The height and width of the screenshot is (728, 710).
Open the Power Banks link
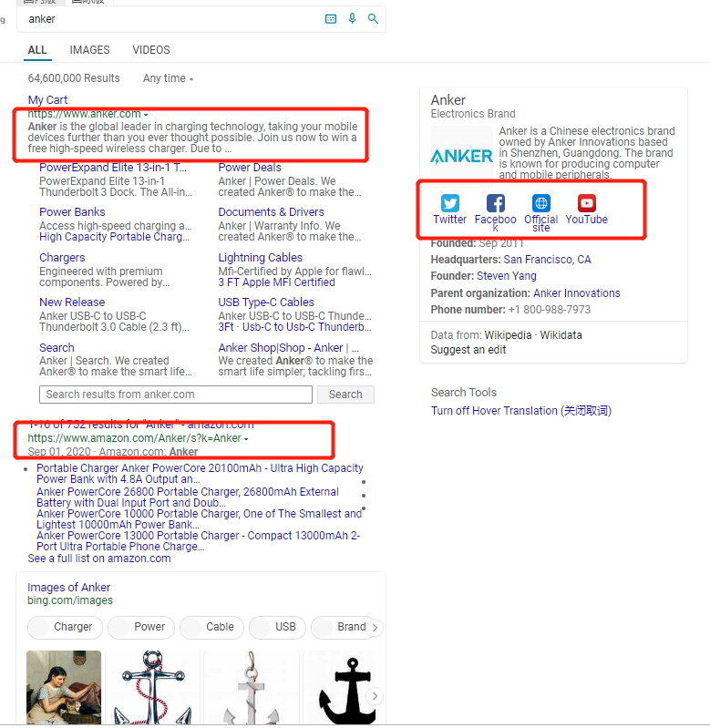click(72, 212)
